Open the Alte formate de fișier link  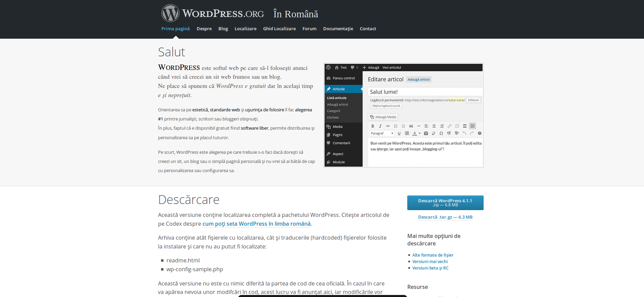(x=433, y=255)
